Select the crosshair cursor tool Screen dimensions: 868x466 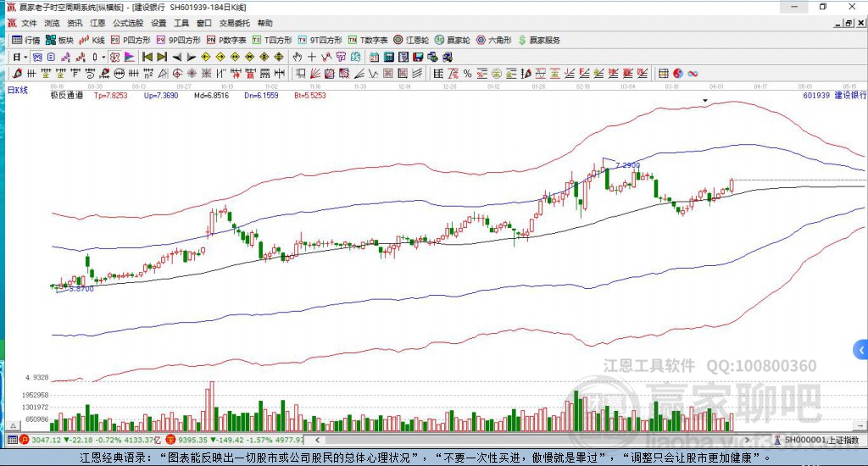[x=312, y=57]
